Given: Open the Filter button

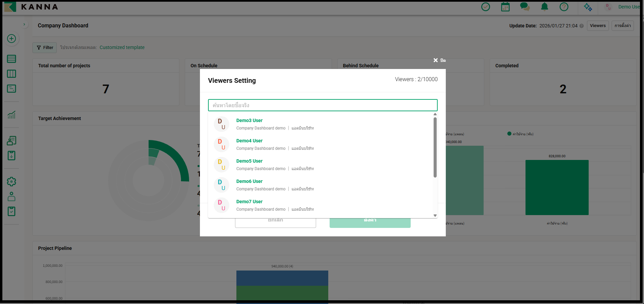Looking at the screenshot, I should [45, 48].
